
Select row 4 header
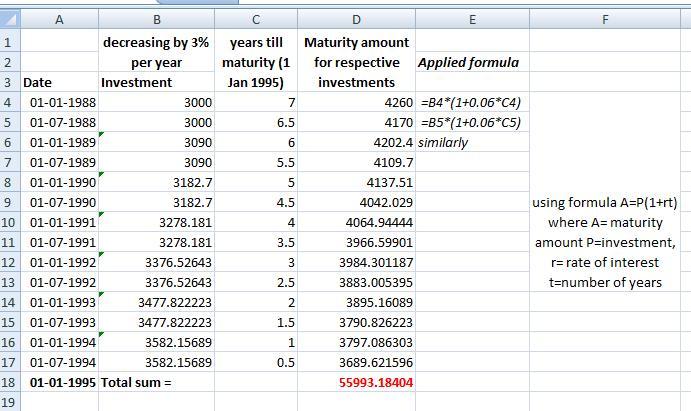(x=10, y=102)
